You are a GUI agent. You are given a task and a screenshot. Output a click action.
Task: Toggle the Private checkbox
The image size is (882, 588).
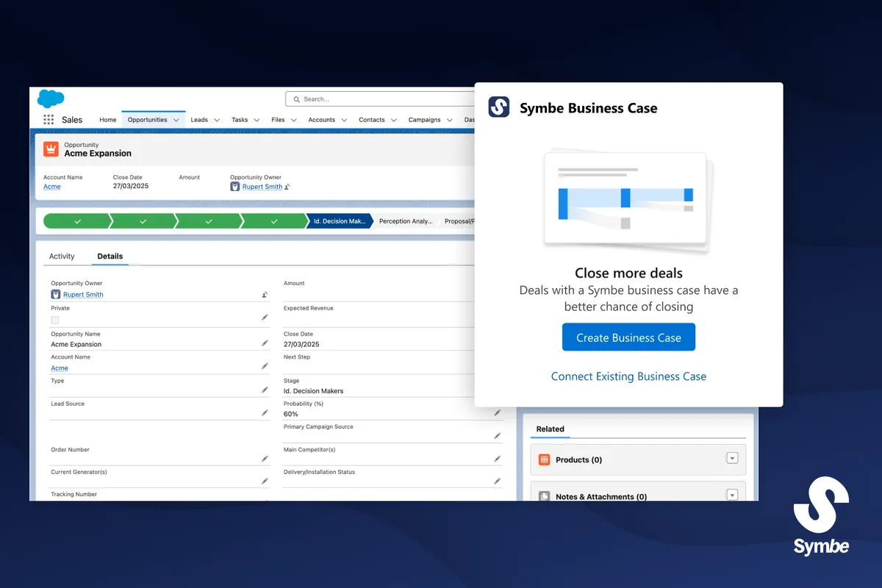click(54, 320)
